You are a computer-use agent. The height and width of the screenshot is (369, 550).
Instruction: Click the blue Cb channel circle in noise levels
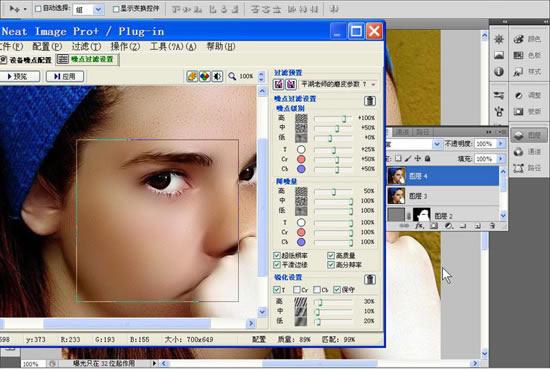coord(301,169)
